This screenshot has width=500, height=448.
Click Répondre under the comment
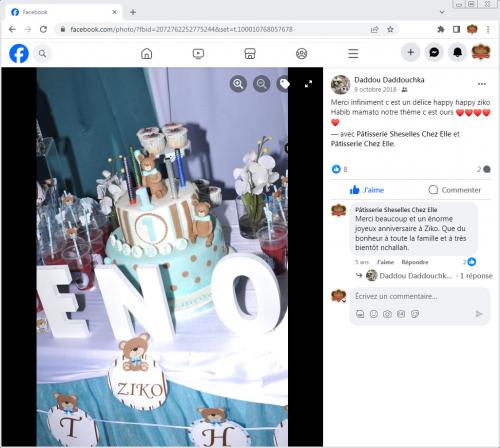415,262
